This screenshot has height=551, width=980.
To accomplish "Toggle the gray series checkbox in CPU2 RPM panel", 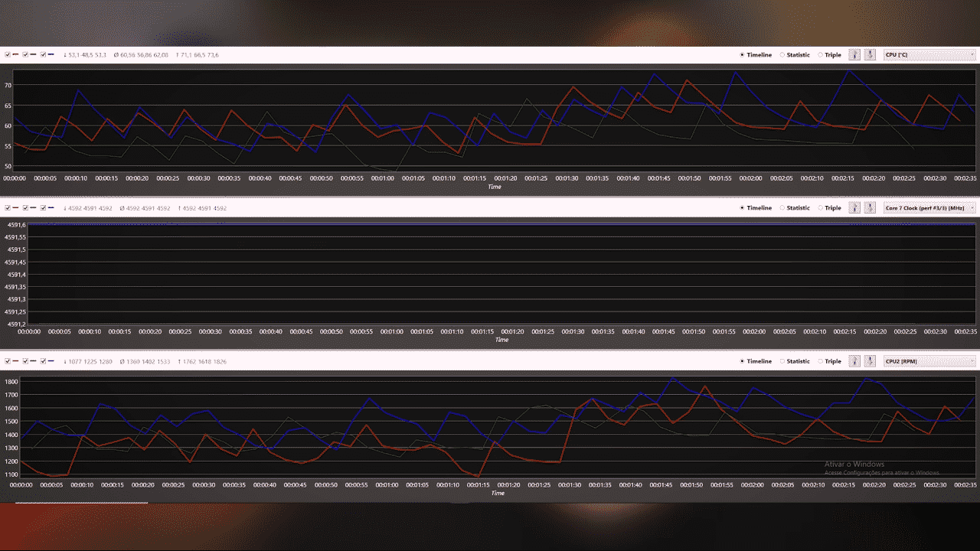I will click(x=25, y=360).
